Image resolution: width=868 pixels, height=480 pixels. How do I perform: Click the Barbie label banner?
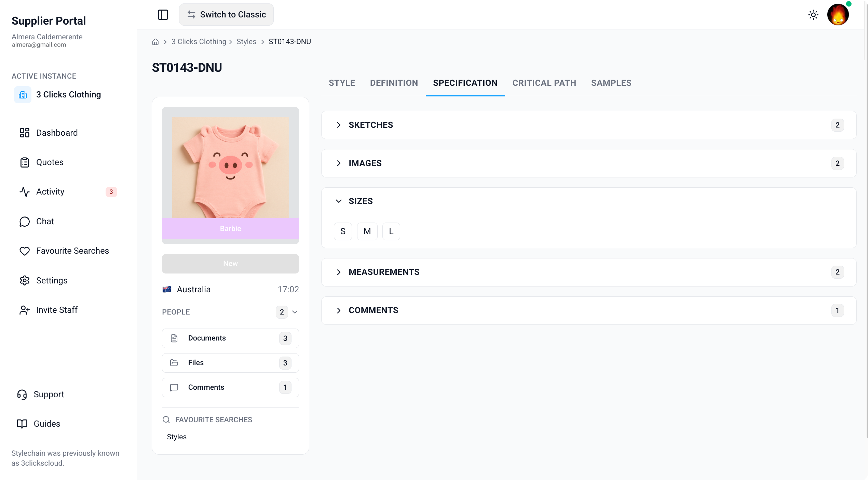230,229
